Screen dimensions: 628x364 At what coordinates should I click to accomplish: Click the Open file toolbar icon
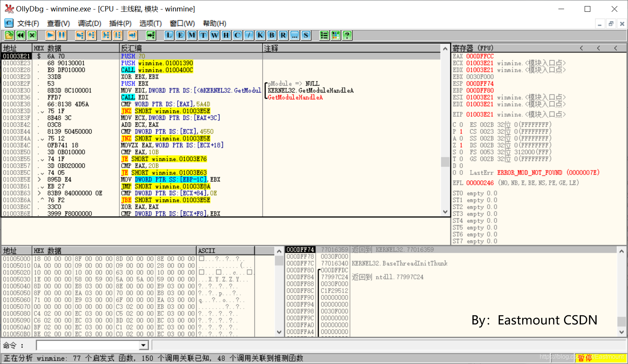click(9, 35)
